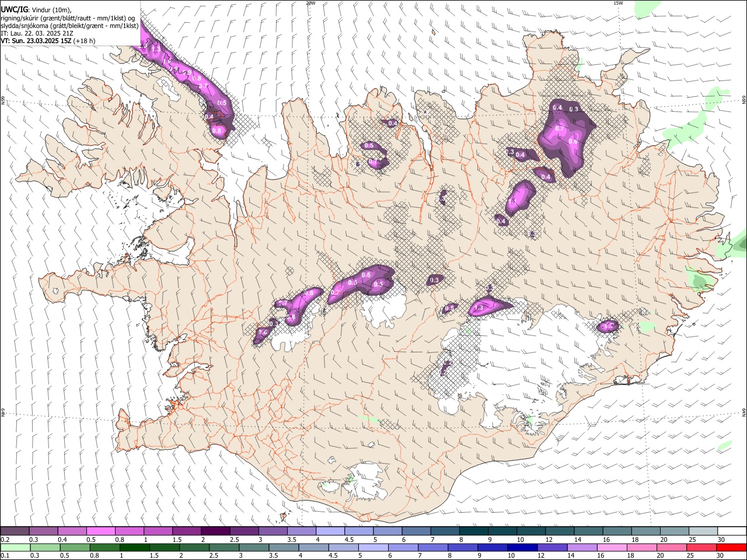The height and width of the screenshot is (560, 747).
Task: Click the '1.1' snowfall value on the map
Action: 513,201
